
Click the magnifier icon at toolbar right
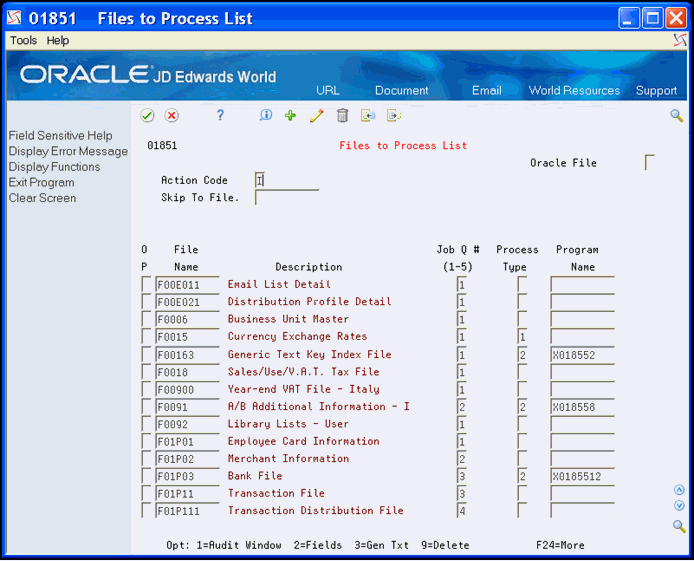point(676,116)
